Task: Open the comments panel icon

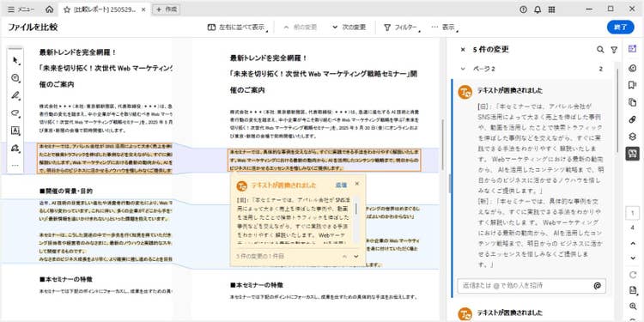Action: pos(633,68)
